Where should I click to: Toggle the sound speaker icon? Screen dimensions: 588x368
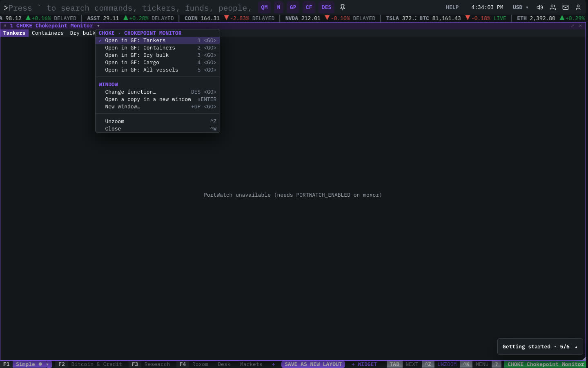540,7
